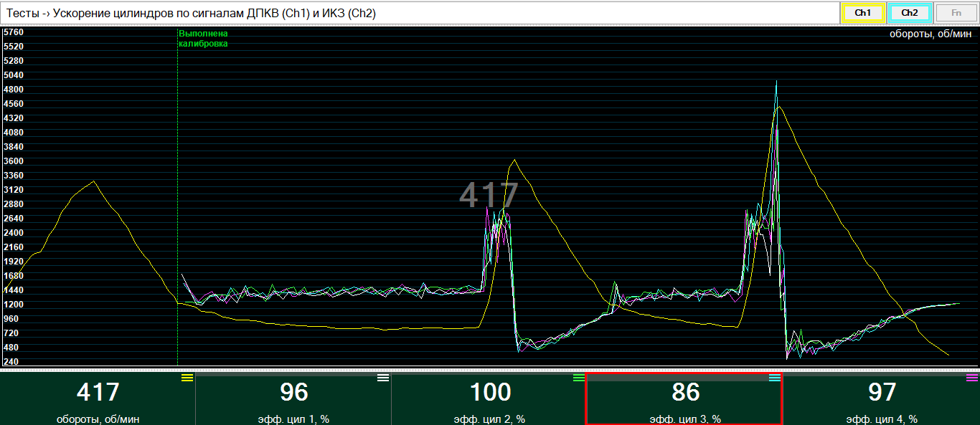
Task: Click the 417 reading in the bottom обороты panel
Action: click(x=98, y=392)
